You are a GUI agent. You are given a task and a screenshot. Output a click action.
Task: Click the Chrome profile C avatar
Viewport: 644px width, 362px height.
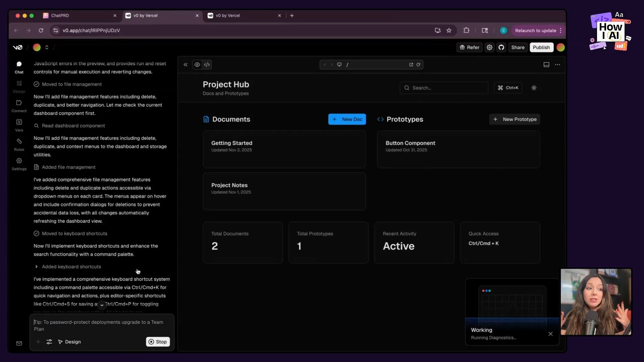(503, 31)
